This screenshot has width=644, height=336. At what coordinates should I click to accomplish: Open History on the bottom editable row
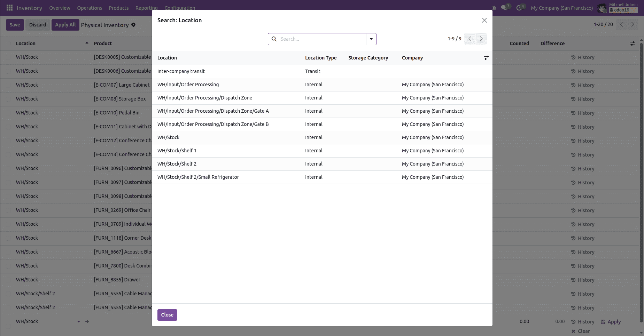tap(583, 322)
